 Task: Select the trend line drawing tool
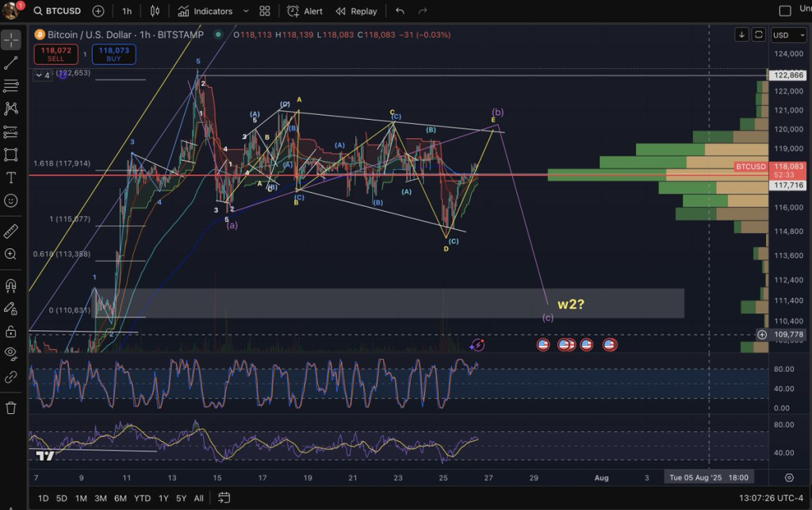pos(11,63)
